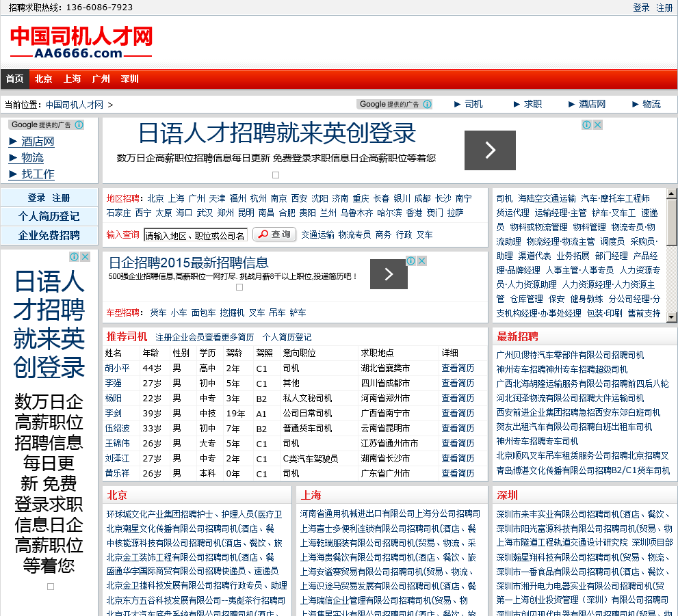Focus the 请输入地区、职位或公司名 search field
This screenshot has height=616, width=678.
pyautogui.click(x=196, y=235)
